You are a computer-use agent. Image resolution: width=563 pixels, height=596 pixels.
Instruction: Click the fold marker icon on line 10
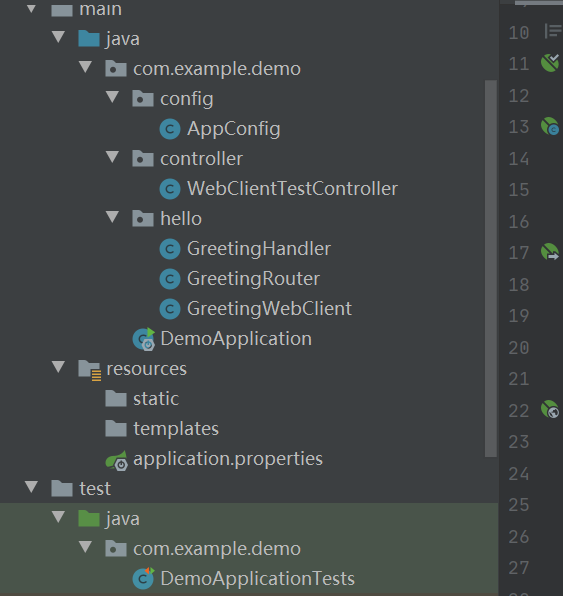pyautogui.click(x=553, y=31)
